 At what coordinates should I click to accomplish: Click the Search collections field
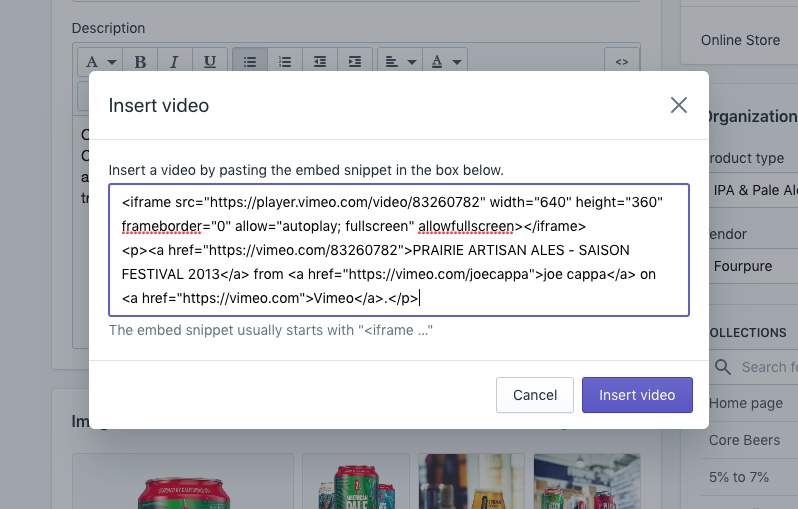pyautogui.click(x=753, y=367)
